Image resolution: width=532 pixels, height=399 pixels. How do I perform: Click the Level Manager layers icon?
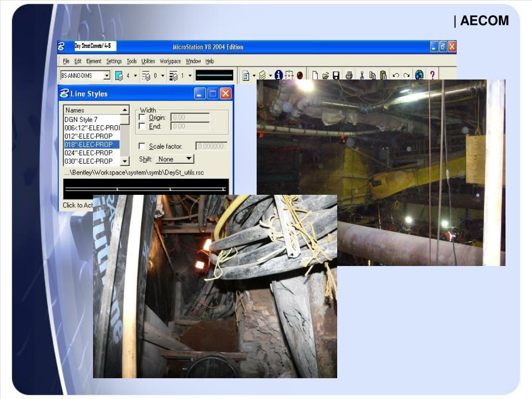[x=262, y=75]
